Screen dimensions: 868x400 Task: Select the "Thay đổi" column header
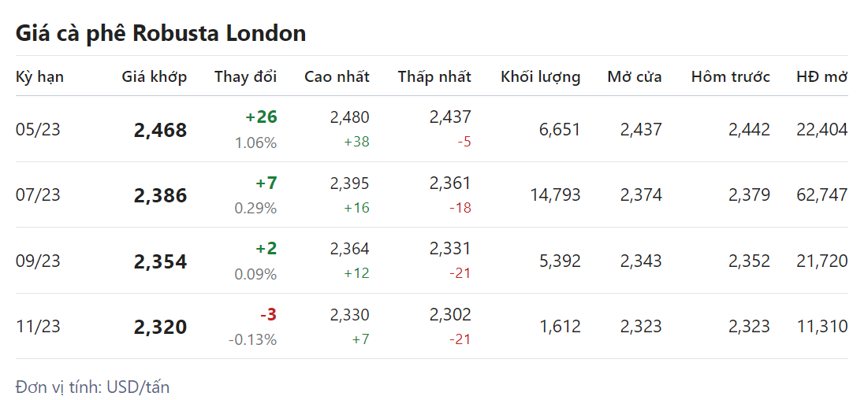click(x=245, y=76)
